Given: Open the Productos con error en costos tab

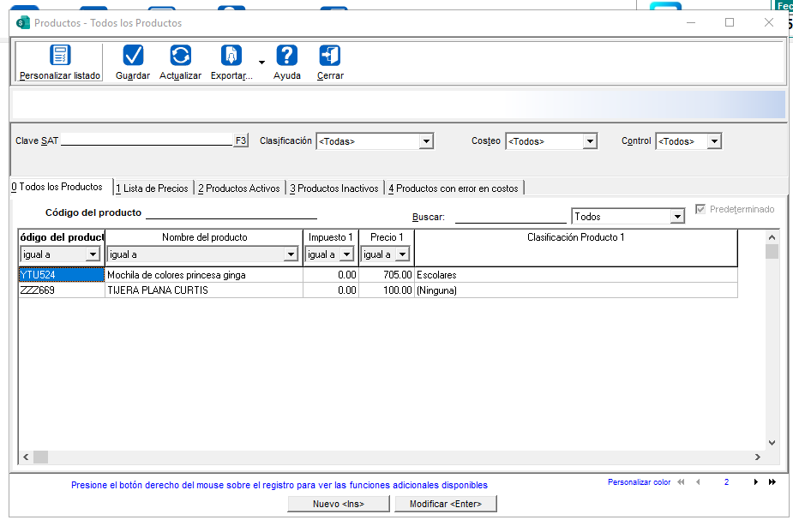Looking at the screenshot, I should point(454,188).
